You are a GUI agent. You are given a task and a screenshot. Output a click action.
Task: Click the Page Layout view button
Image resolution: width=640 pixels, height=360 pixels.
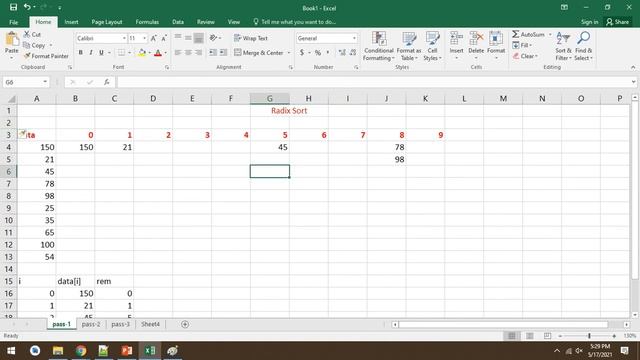[x=529, y=336]
